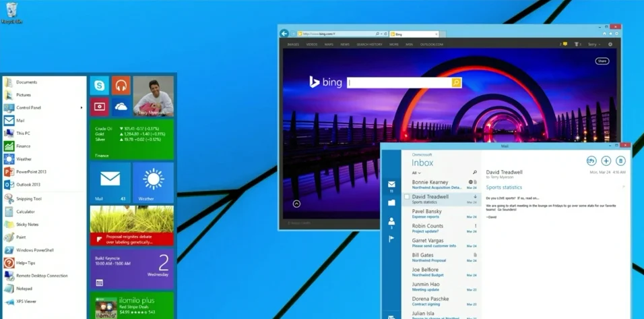Expand the All filter dropdown in Inbox
Image resolution: width=644 pixels, height=319 pixels.
coord(416,173)
